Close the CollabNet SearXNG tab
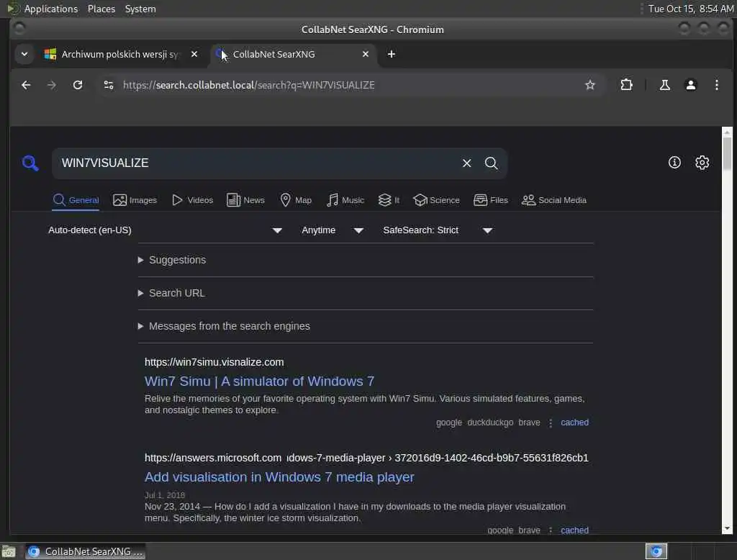 365,54
